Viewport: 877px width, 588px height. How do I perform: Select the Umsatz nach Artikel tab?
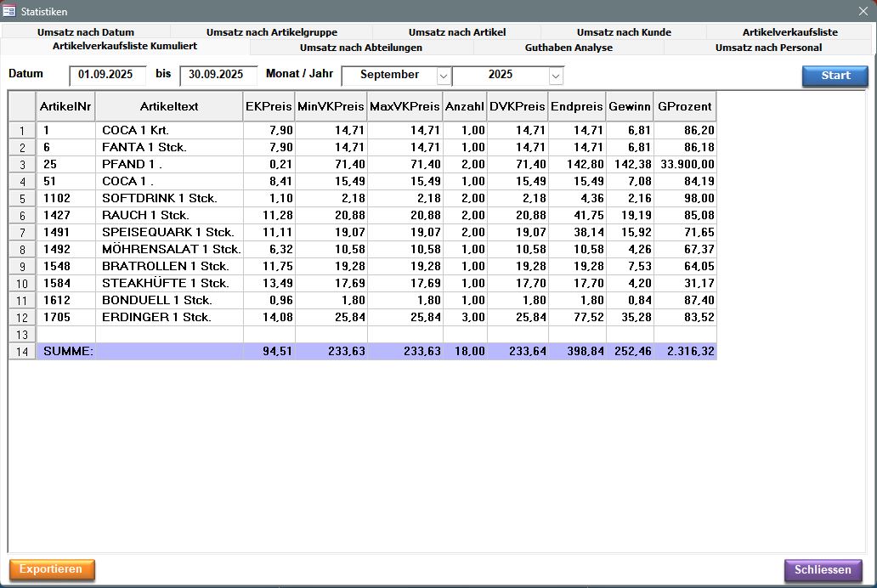click(456, 32)
